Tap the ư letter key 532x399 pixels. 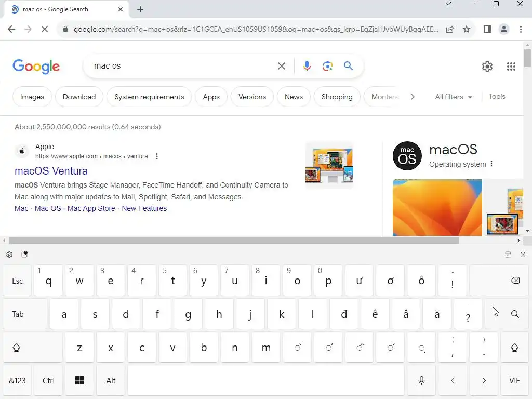360,280
